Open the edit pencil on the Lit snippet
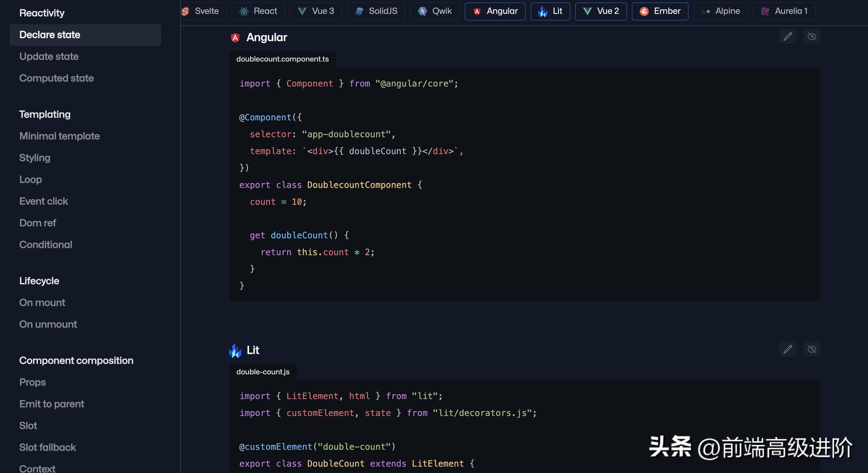This screenshot has height=473, width=868. tap(787, 350)
